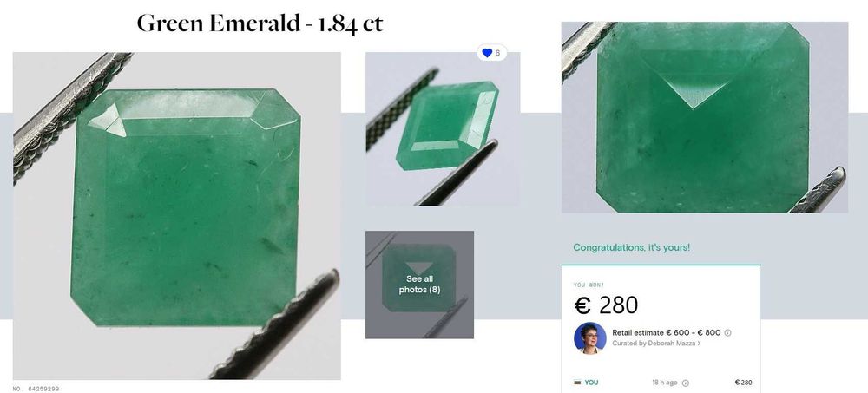Click the 18 h ago timestamp
This screenshot has width=868, height=393.
(664, 383)
